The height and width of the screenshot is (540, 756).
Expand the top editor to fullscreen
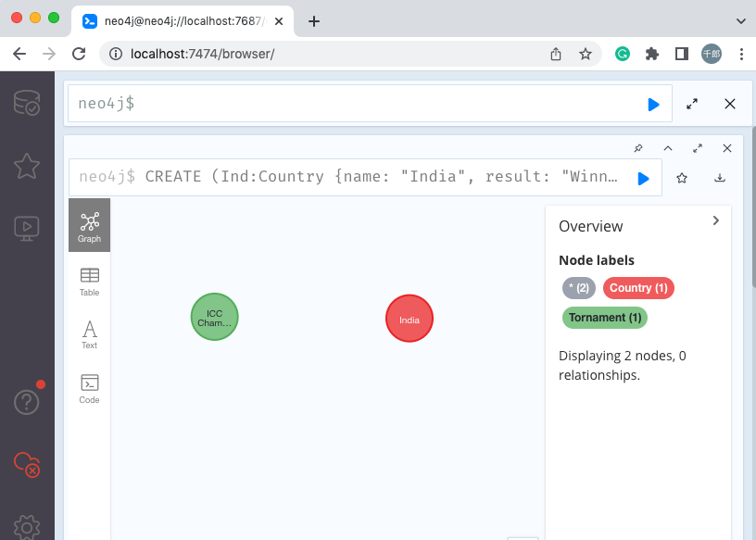[692, 104]
